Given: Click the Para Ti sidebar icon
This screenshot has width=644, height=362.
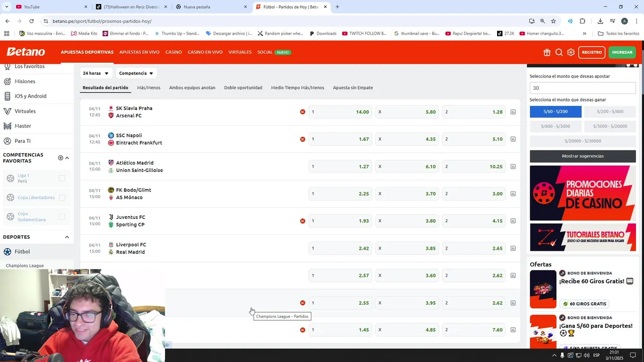Looking at the screenshot, I should [x=8, y=141].
